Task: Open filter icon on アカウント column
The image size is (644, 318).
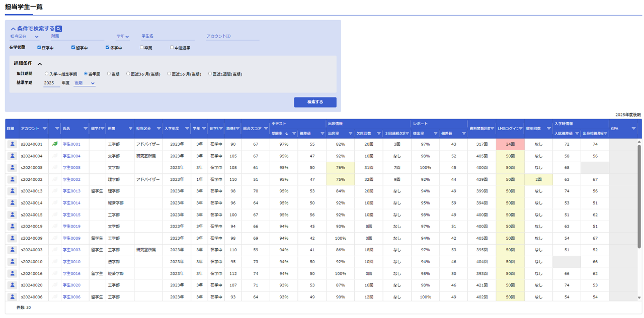Action: (45, 129)
